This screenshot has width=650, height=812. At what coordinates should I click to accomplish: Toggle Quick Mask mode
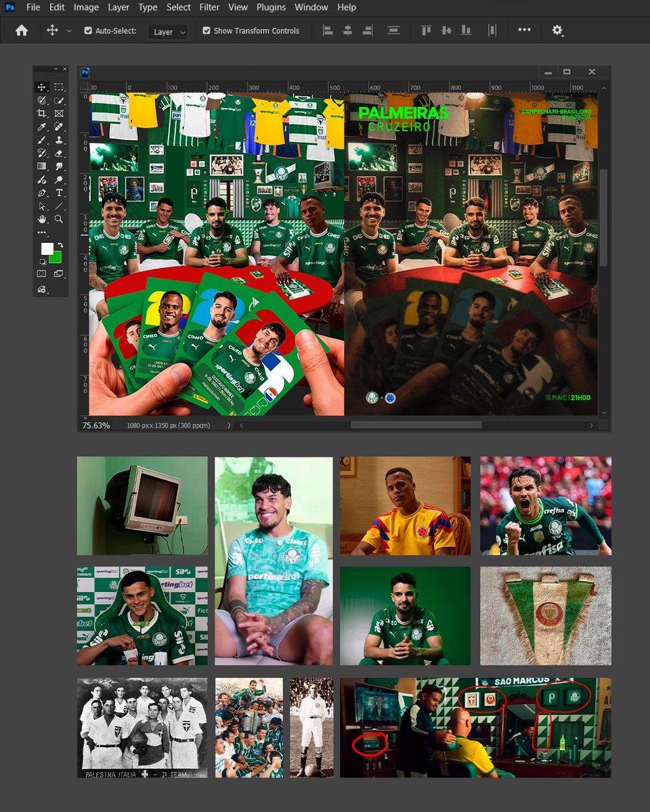tap(42, 274)
